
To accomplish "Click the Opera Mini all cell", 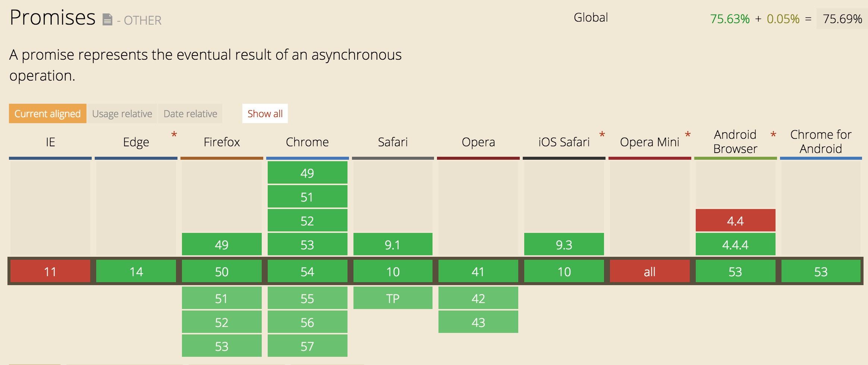I will pos(650,271).
